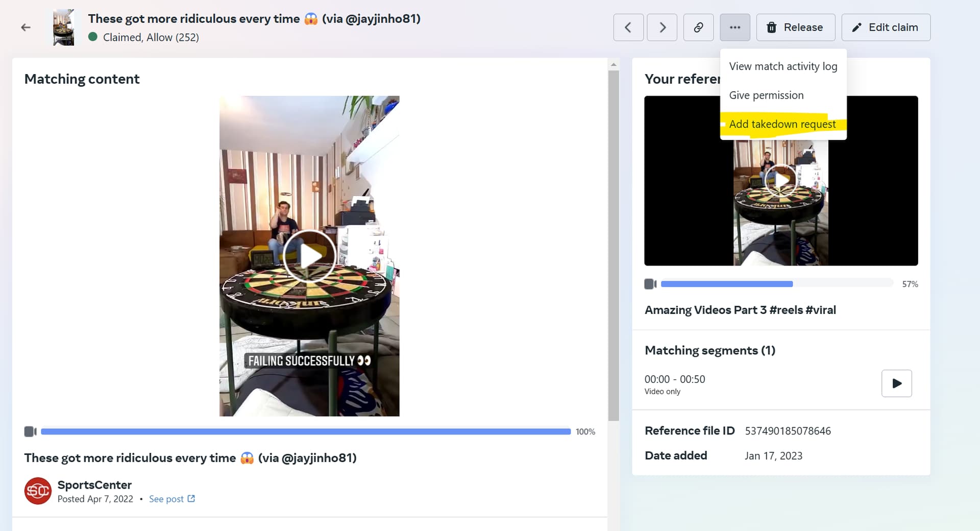Viewport: 980px width, 531px height.
Task: Click the header video thumbnail
Action: pyautogui.click(x=64, y=28)
